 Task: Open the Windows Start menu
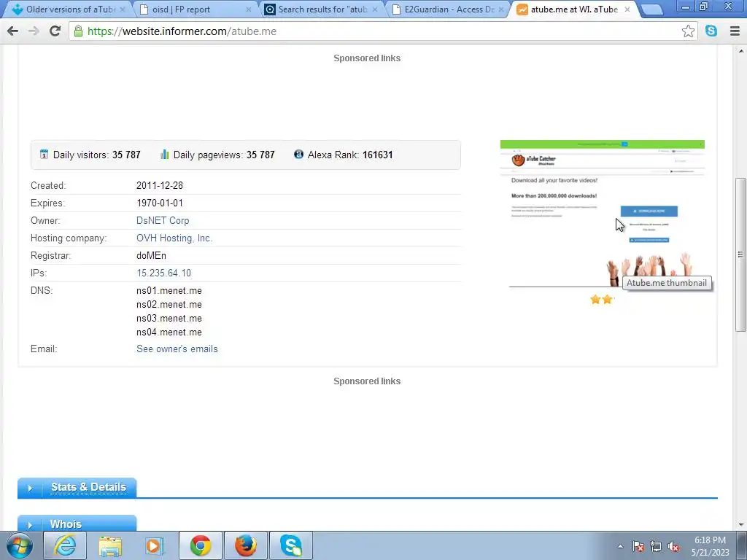coord(19,545)
